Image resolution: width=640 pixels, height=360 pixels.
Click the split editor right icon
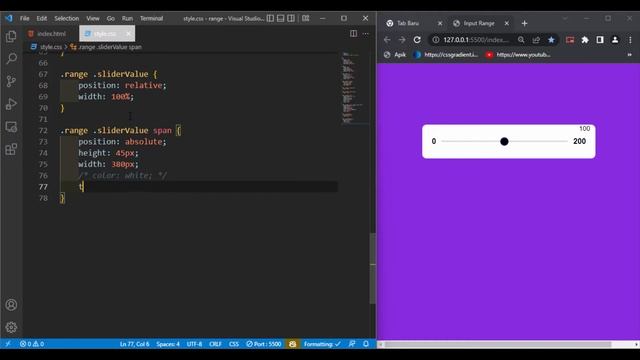point(353,33)
